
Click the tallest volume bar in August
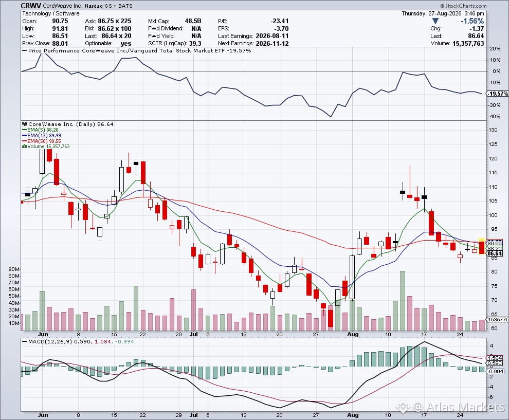coord(403,301)
